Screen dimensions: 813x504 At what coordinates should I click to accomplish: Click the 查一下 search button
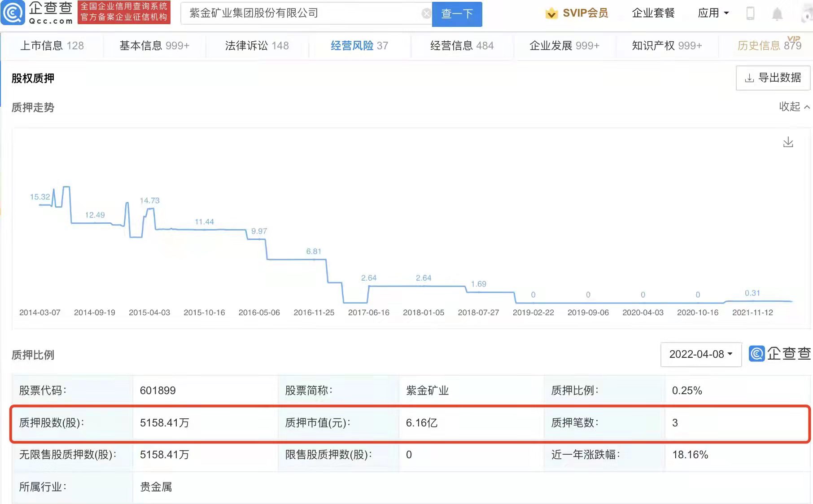point(457,14)
